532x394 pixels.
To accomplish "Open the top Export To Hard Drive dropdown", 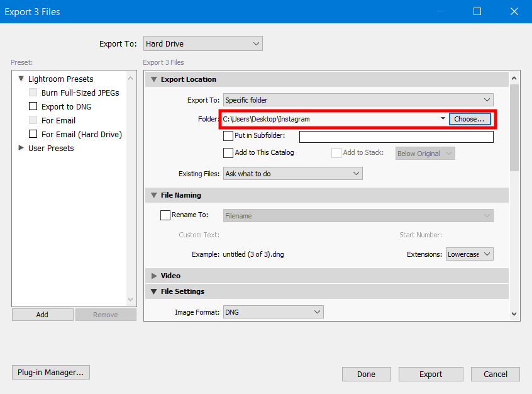I will 202,43.
